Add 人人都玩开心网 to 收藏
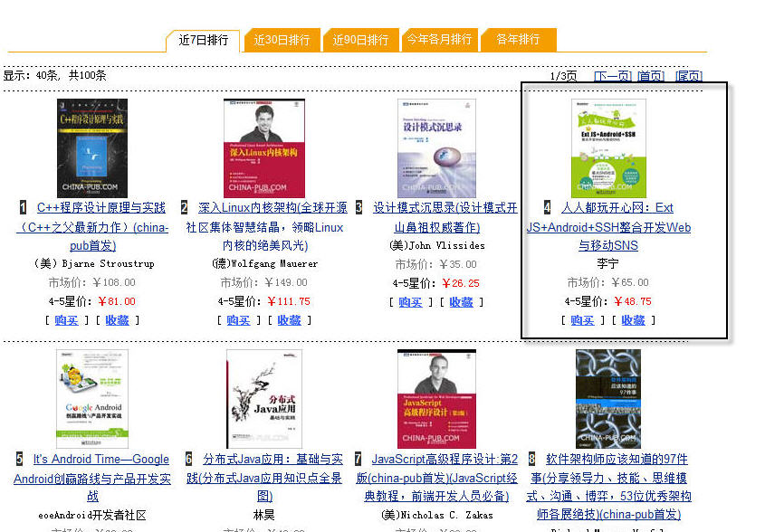The width and height of the screenshot is (765, 532). tap(633, 320)
